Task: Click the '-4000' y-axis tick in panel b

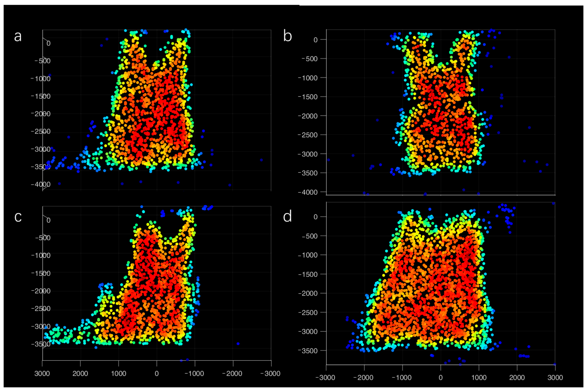Action: pyautogui.click(x=308, y=192)
